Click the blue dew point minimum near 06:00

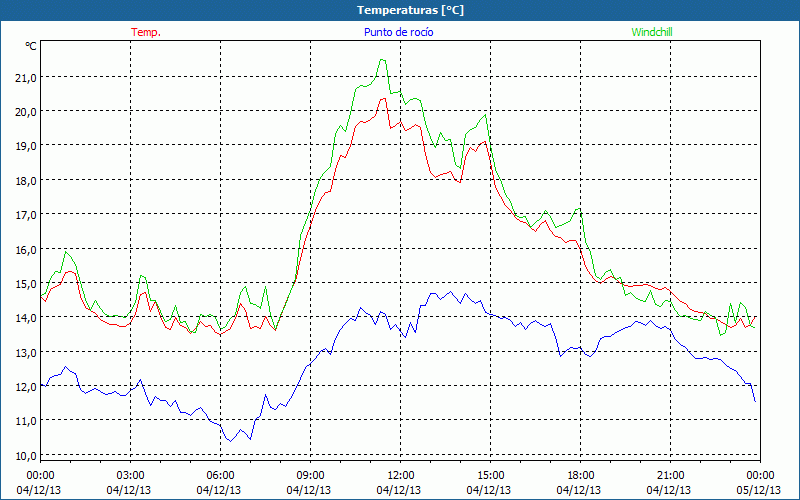230,441
